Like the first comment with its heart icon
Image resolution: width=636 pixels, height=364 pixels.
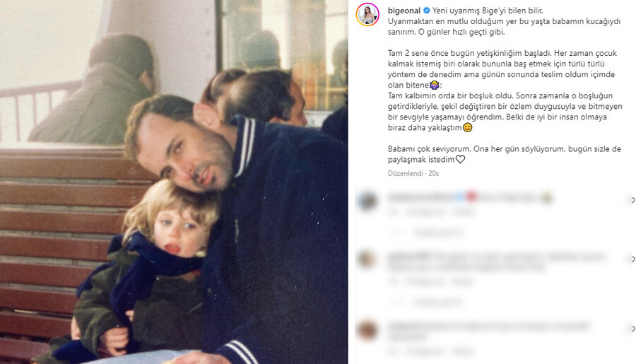tap(632, 200)
